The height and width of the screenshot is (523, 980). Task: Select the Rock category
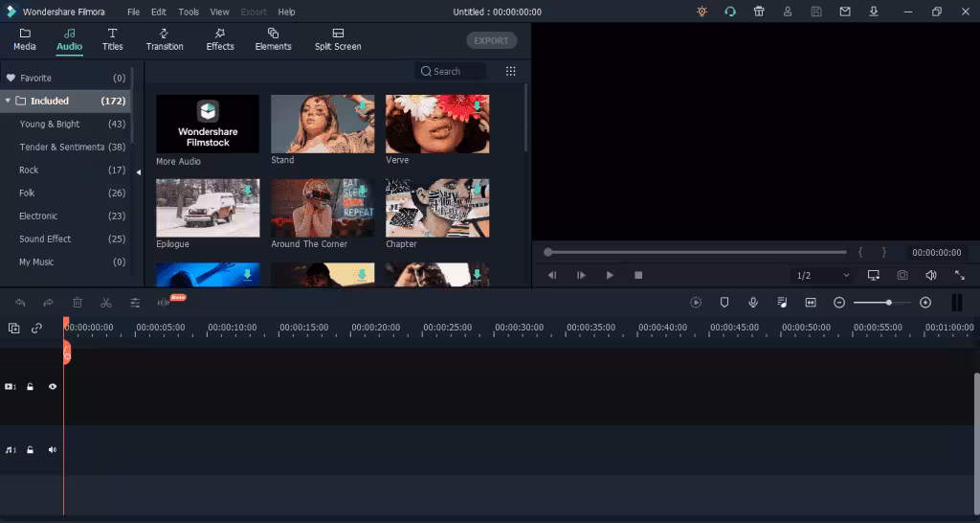point(66,171)
